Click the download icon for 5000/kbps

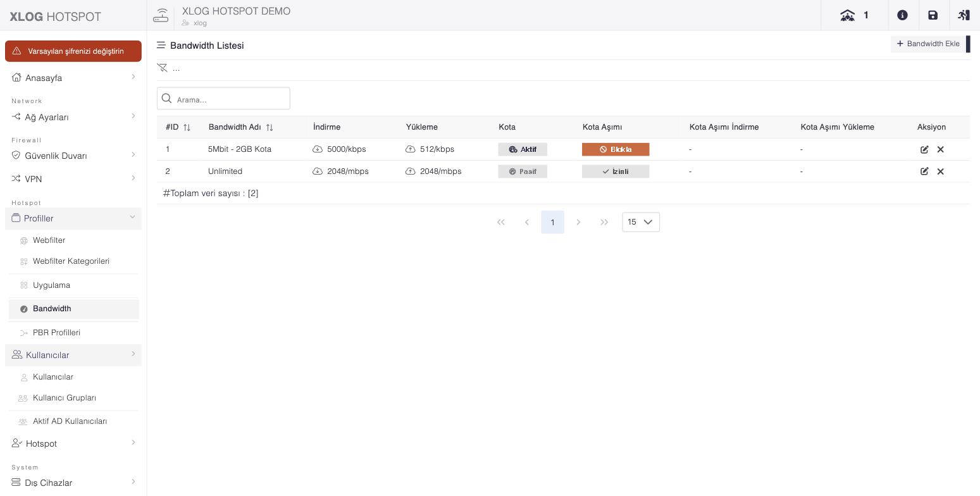click(318, 149)
